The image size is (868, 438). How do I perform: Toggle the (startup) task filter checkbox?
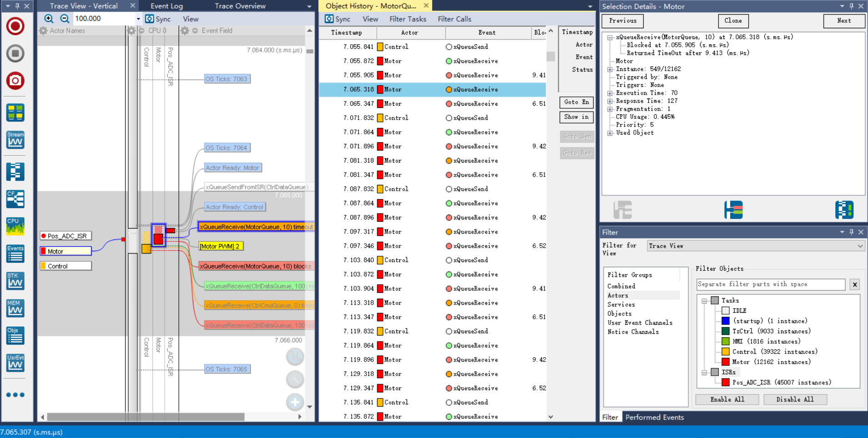coord(726,321)
